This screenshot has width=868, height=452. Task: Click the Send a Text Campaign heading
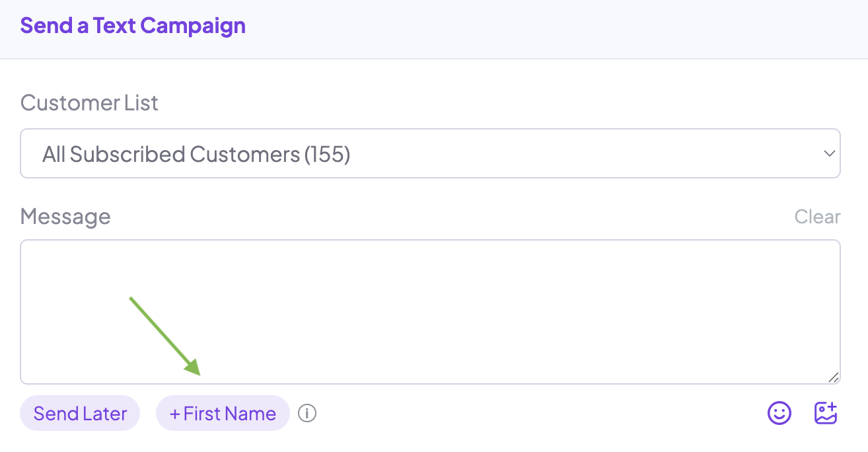point(133,26)
